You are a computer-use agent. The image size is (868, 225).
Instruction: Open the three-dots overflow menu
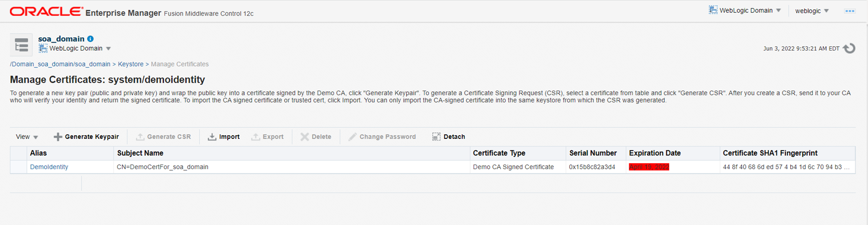point(850,11)
